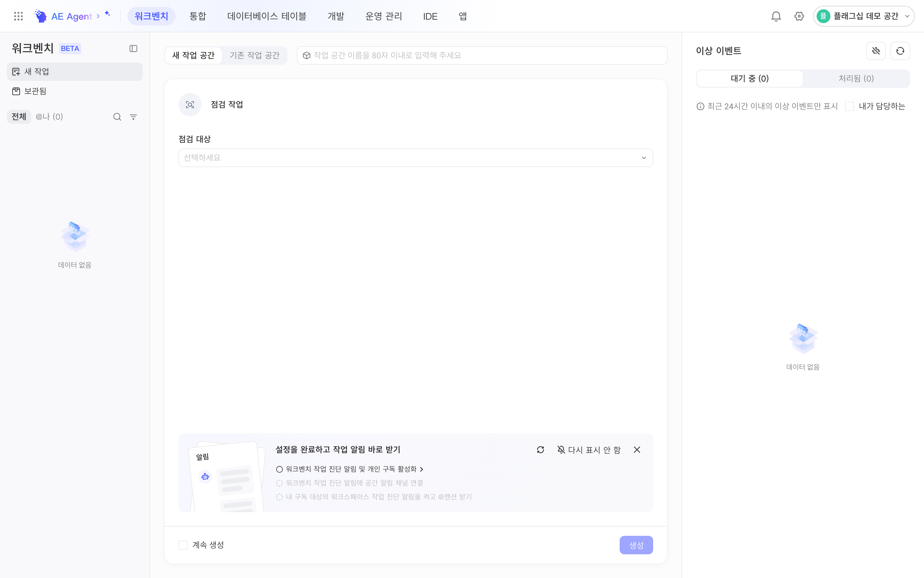Filter tasks by 전체
Viewport: 924px width, 578px height.
click(19, 116)
